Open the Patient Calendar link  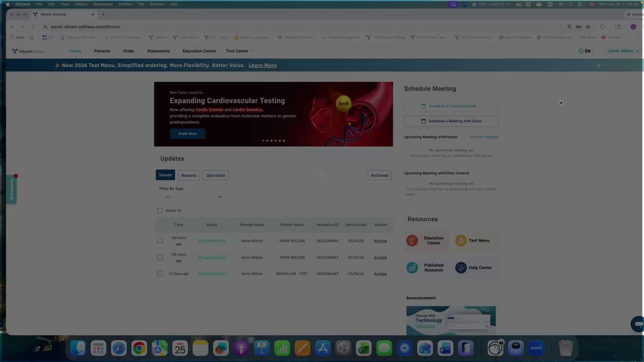pyautogui.click(x=484, y=137)
